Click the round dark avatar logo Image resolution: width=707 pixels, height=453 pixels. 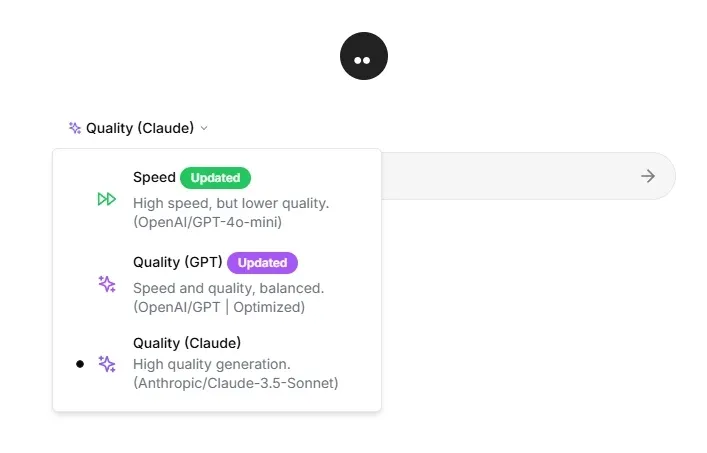coord(363,56)
